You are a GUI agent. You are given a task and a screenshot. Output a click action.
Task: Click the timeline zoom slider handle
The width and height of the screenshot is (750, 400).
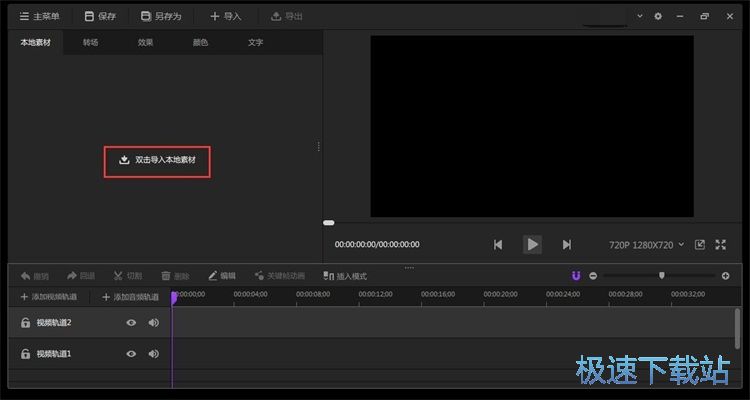click(662, 276)
